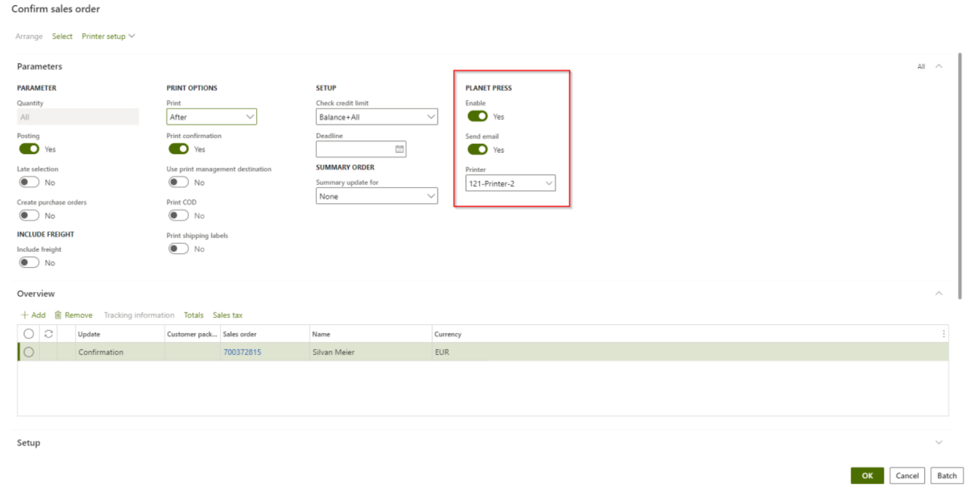Click the Remove trash icon
The height and width of the screenshot is (487, 980).
[x=58, y=315]
